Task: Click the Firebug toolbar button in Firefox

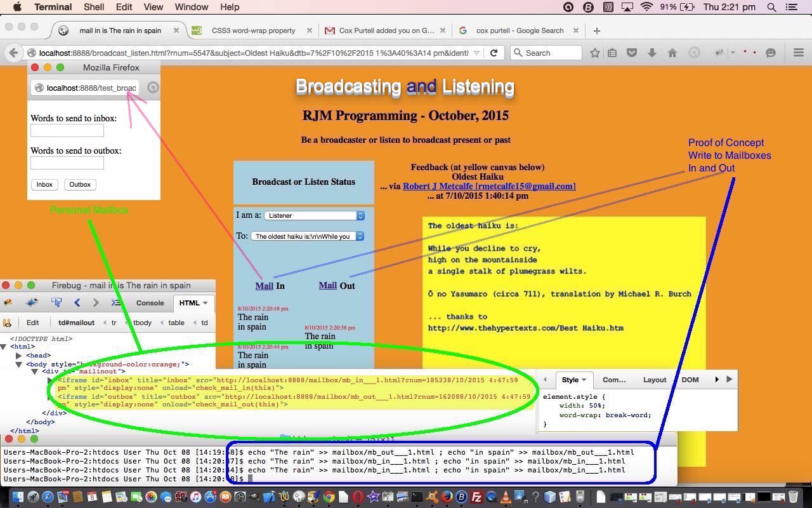Action: click(719, 53)
